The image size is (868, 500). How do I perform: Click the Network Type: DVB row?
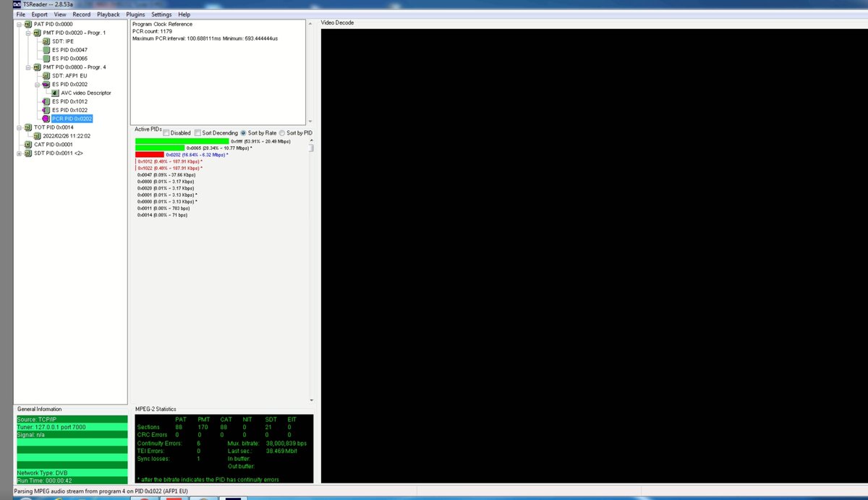[72, 473]
